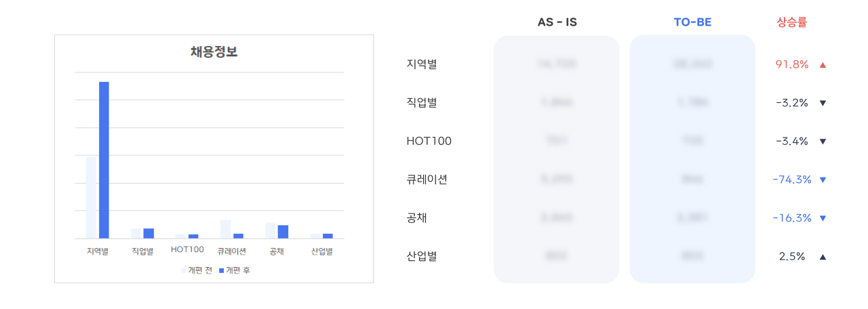Viewport: 868px width, 309px height.
Task: Click the 큐레이션 row label in table
Action: point(427,180)
